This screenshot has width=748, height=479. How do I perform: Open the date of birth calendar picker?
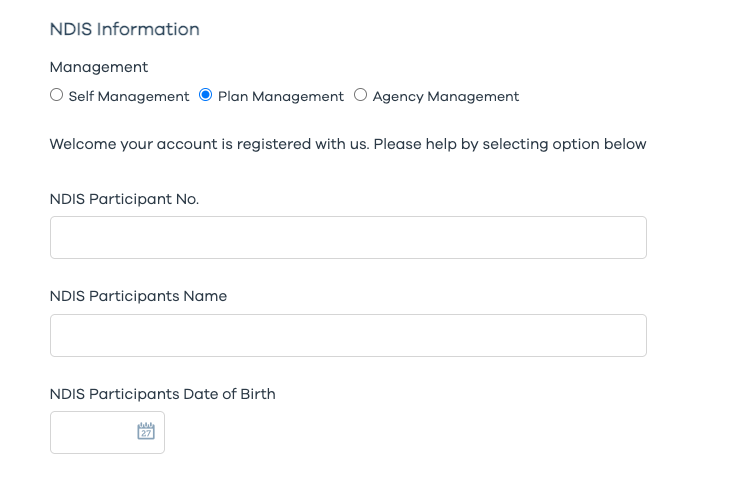point(146,432)
